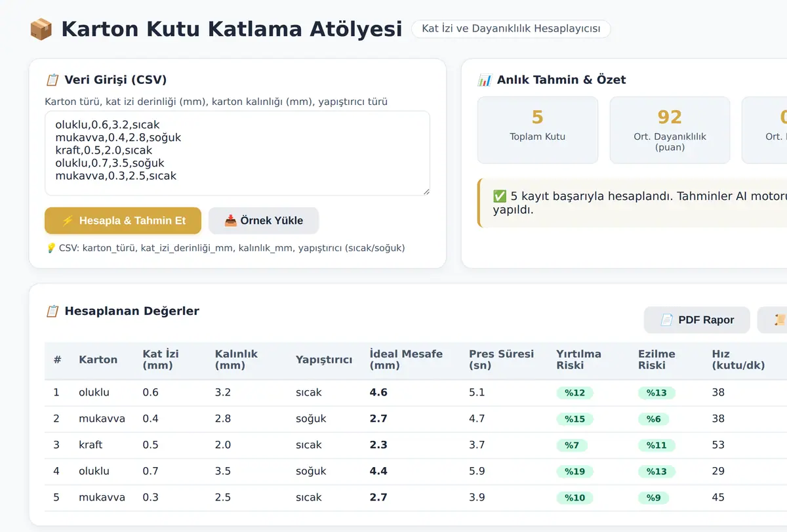Select the Kat İzi ve Dayanıklılık Hesaplayıcısı badge
Screen dimensions: 787x532
(511, 29)
